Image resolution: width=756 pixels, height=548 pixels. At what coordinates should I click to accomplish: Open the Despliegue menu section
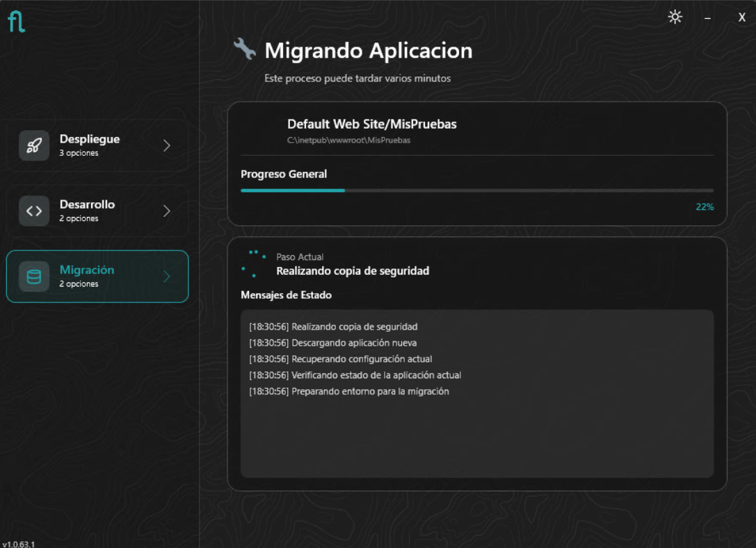97,145
